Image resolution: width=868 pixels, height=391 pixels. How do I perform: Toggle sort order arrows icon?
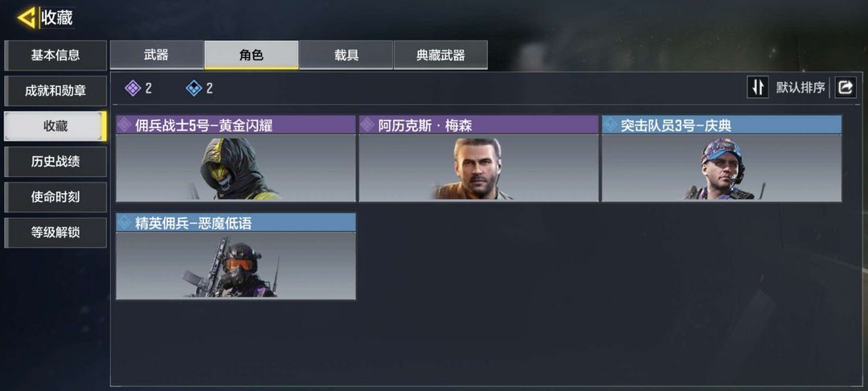point(758,88)
